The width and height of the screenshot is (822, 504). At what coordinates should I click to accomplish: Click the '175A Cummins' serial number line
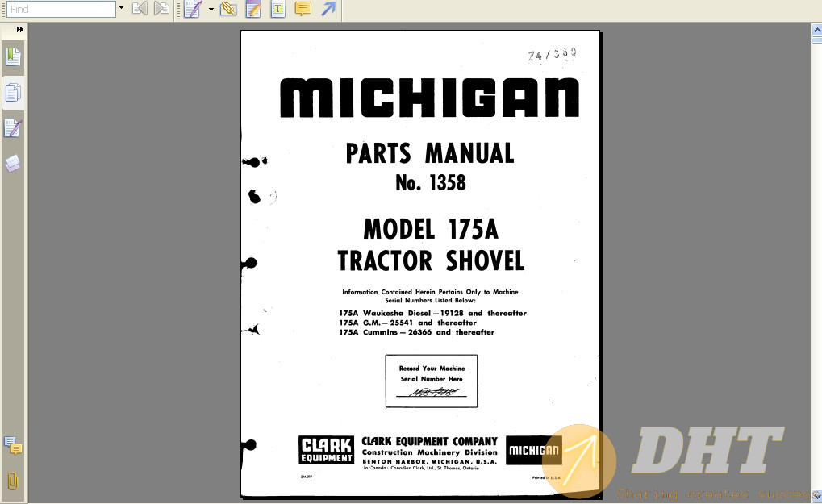[417, 332]
